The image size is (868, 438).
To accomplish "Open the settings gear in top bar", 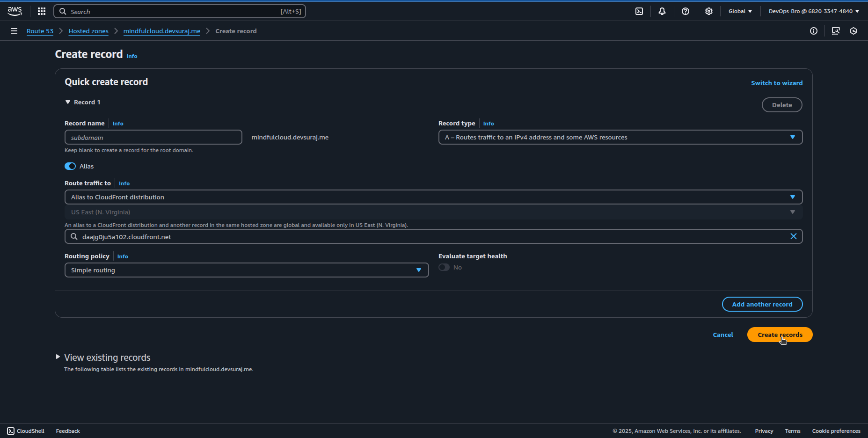I will click(x=709, y=11).
